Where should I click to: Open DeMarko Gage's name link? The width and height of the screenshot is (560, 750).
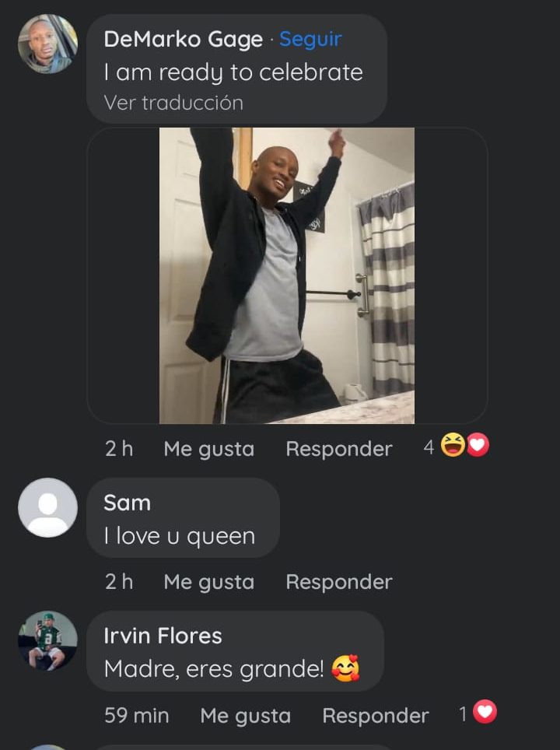[x=183, y=39]
